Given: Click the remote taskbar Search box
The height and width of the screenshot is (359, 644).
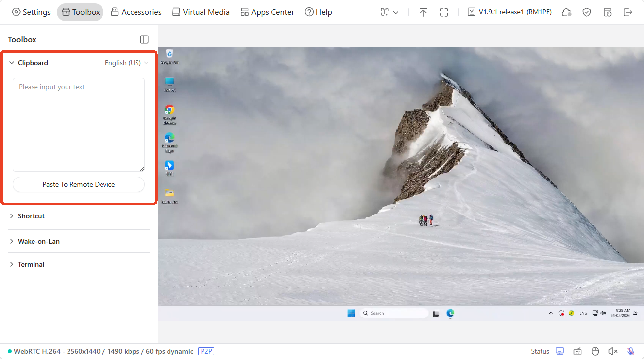Looking at the screenshot, I should tap(394, 313).
